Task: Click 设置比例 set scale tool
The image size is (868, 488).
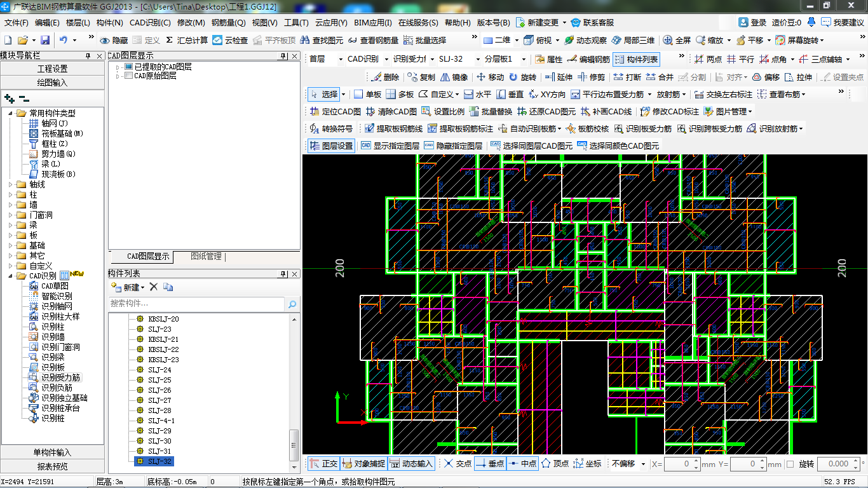Action: click(x=443, y=111)
